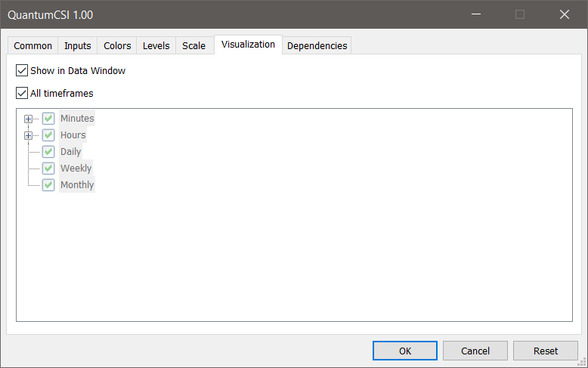
Task: Toggle the Minutes timeframe checkbox
Action: click(x=48, y=119)
